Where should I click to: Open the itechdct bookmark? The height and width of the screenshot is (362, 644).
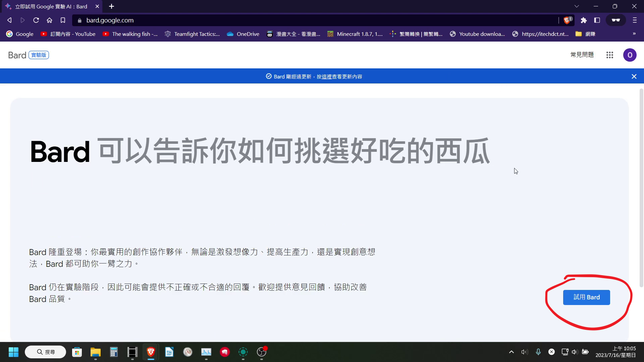coord(540,34)
